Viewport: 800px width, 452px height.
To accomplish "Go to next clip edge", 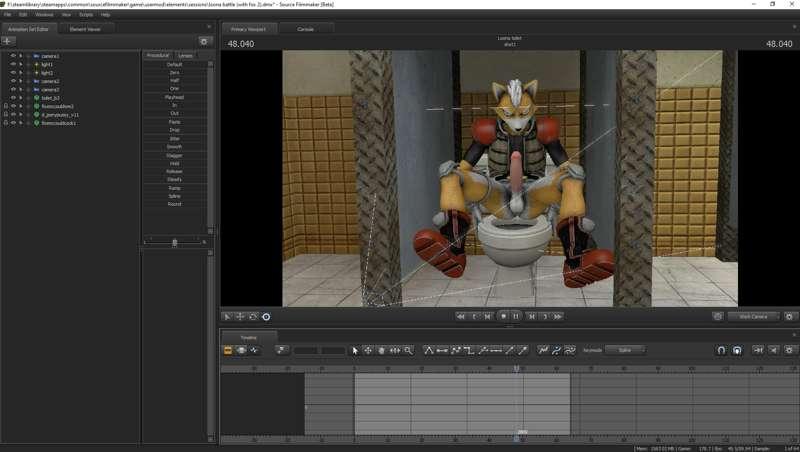I will pos(532,317).
